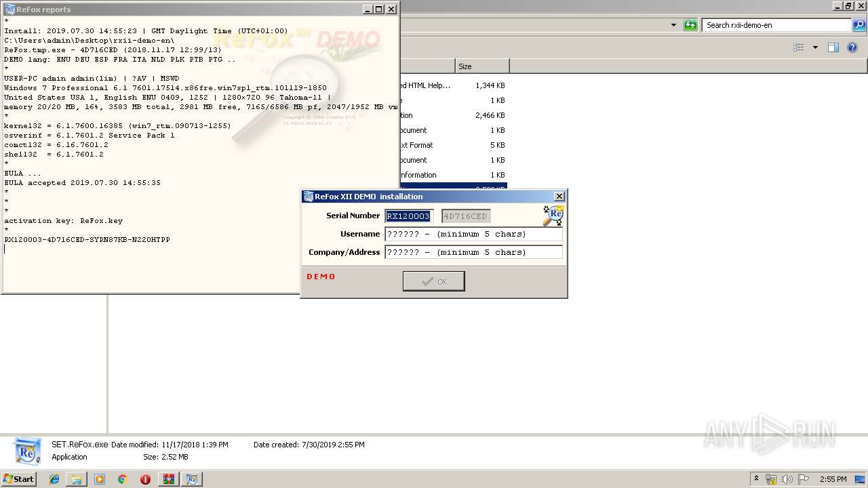Minimize the Explorer window
The height and width of the screenshot is (488, 868).
tap(837, 5)
